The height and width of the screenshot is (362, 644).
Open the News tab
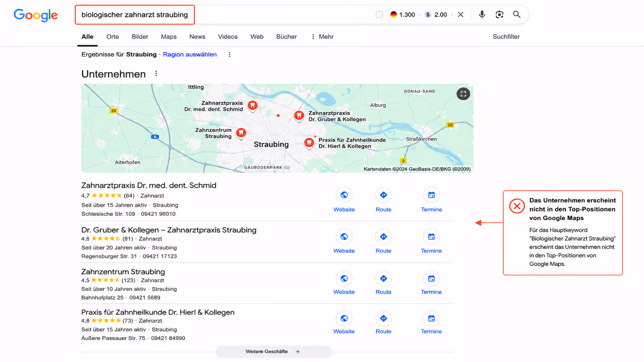(197, 37)
